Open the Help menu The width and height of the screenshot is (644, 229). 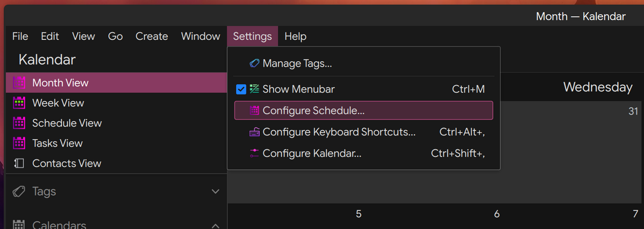pos(295,37)
